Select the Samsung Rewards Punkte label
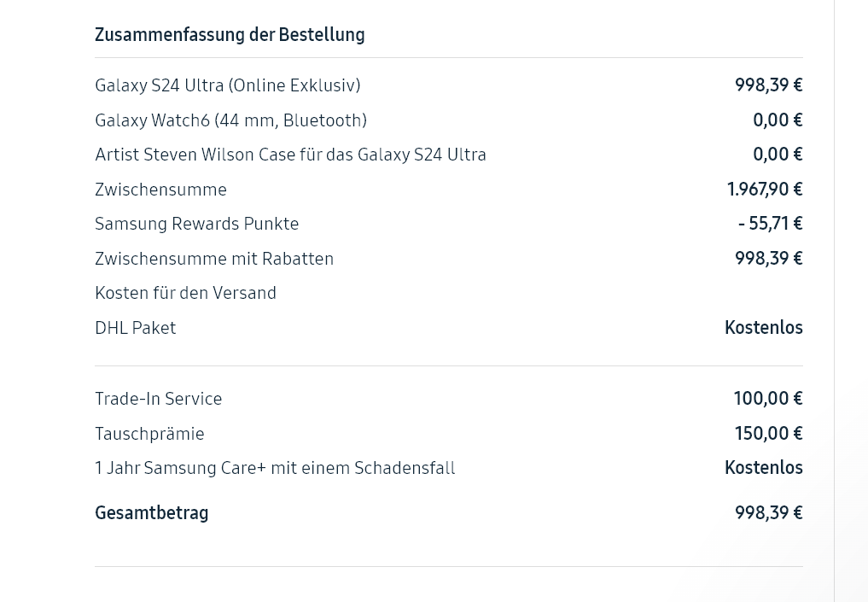The height and width of the screenshot is (602, 868). pyautogui.click(x=196, y=224)
